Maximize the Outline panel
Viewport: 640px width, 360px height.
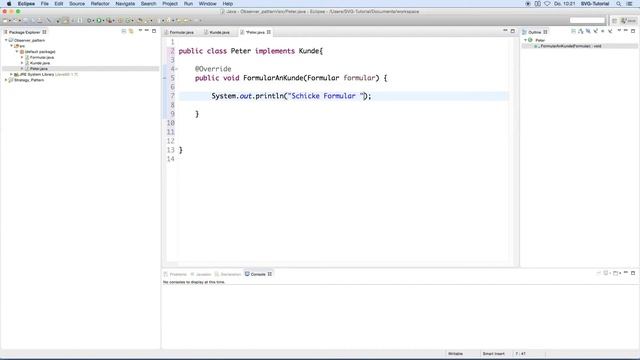pos(633,31)
